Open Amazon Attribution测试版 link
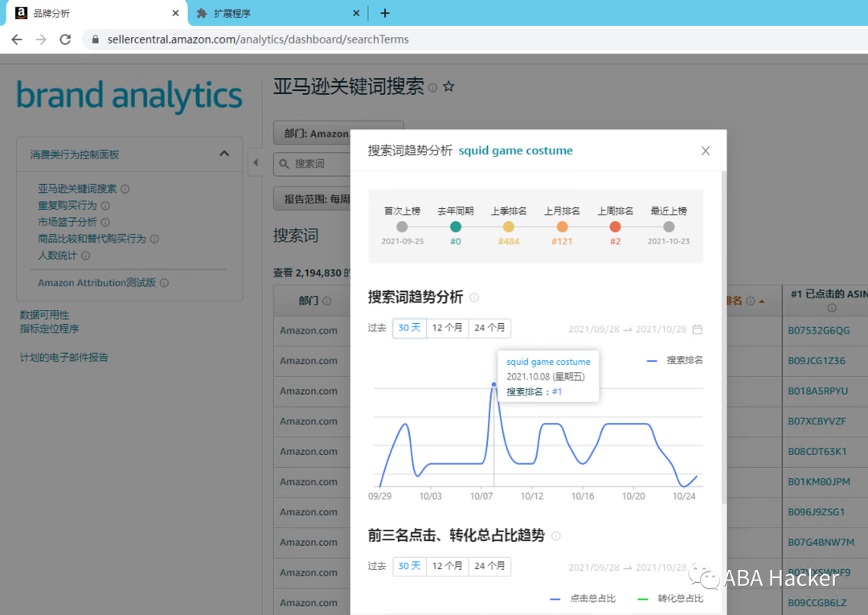This screenshot has height=615, width=868. [97, 282]
